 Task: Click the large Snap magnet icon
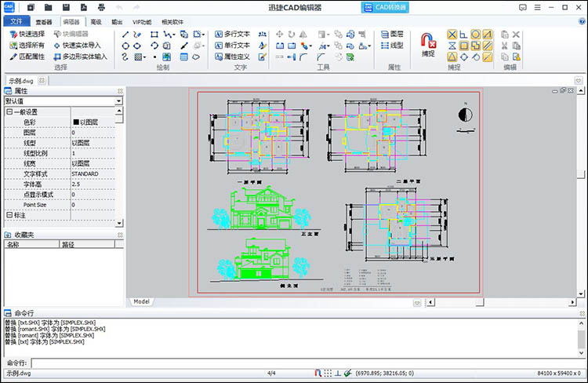pyautogui.click(x=428, y=41)
